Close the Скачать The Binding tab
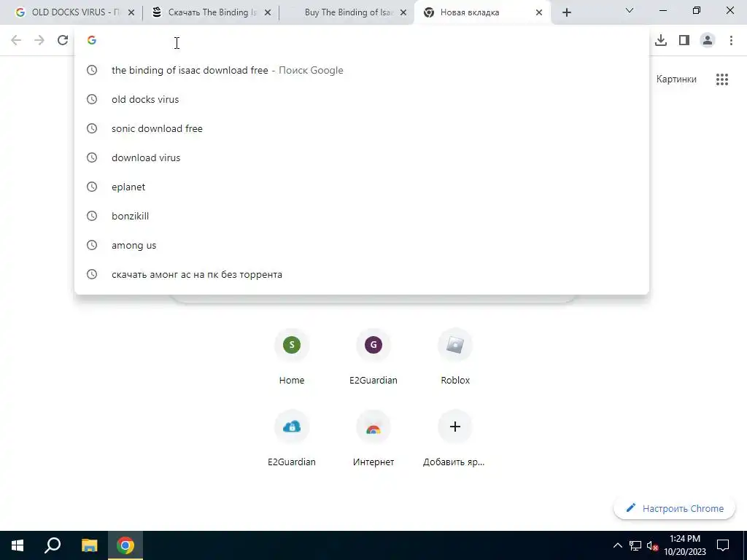This screenshot has height=560, width=747. 268,13
